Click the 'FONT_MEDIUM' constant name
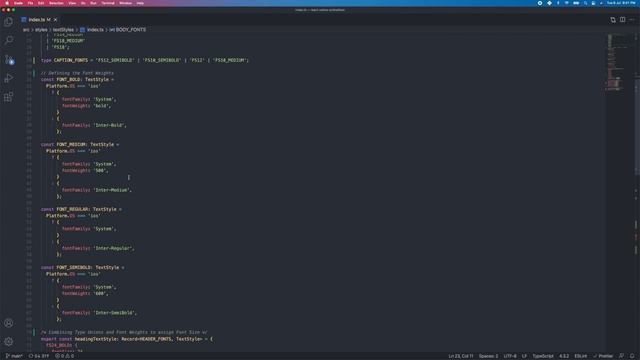The width and height of the screenshot is (640, 360). pyautogui.click(x=71, y=144)
